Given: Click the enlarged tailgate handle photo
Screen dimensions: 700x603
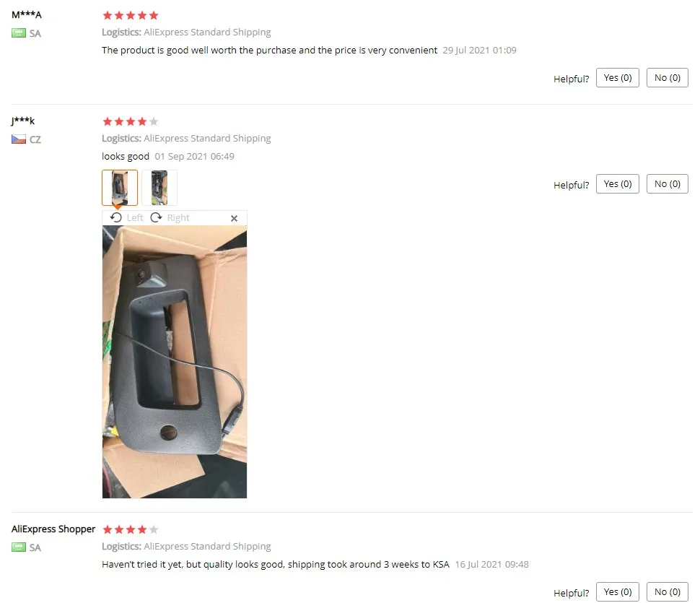Looking at the screenshot, I should click(175, 362).
